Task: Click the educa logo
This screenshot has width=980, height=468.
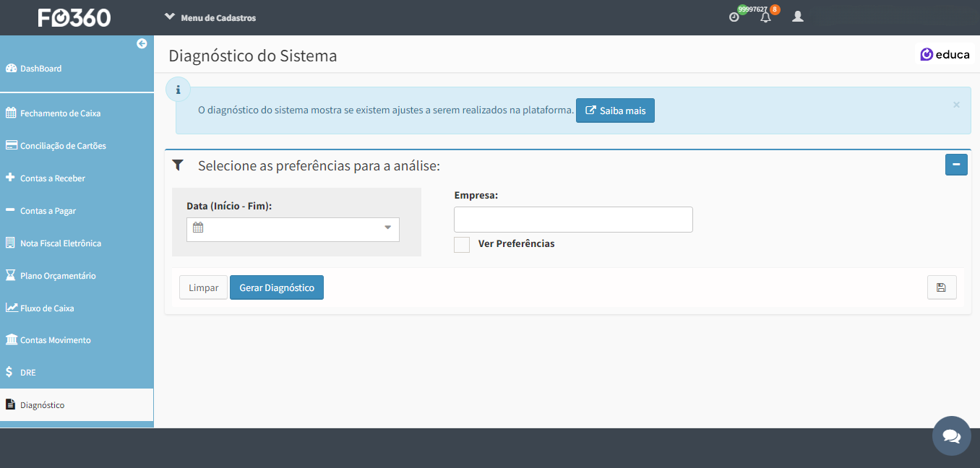Action: pyautogui.click(x=945, y=54)
